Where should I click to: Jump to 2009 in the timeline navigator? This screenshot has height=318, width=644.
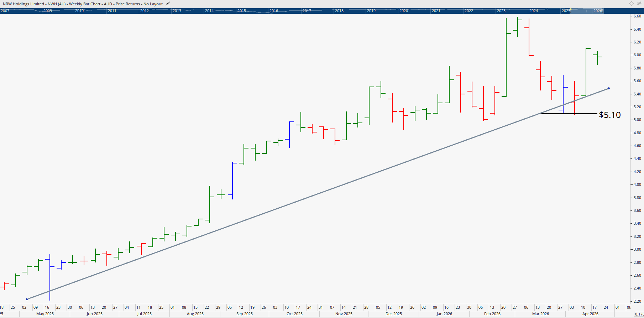click(48, 11)
